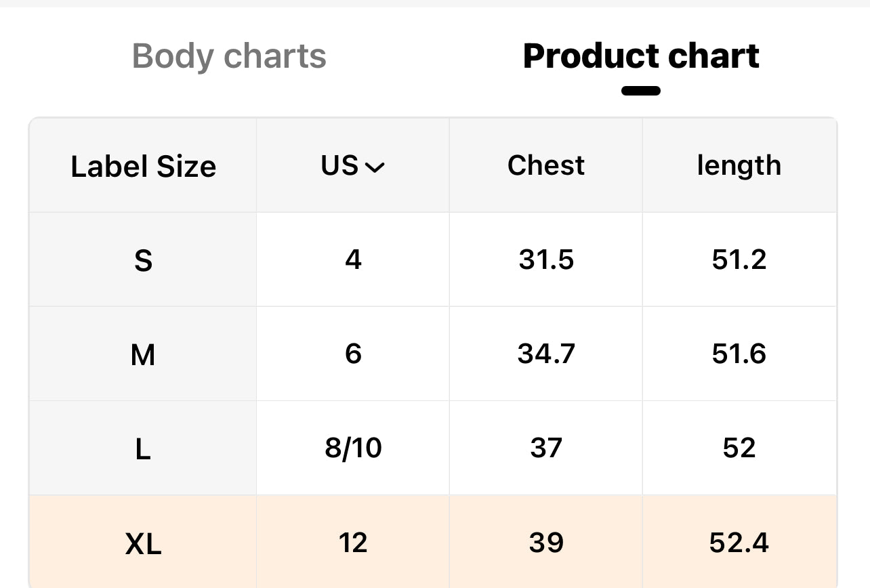Viewport: 870px width, 588px height.
Task: Click length value 52.4 in XL row
Action: click(x=739, y=543)
